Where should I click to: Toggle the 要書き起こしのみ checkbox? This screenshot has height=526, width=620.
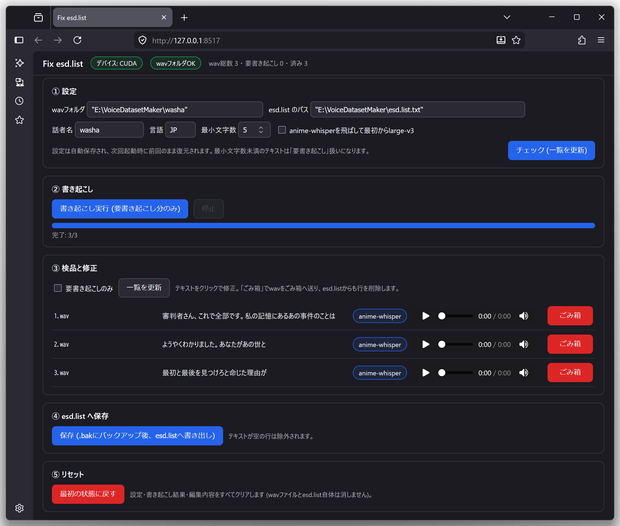[58, 288]
